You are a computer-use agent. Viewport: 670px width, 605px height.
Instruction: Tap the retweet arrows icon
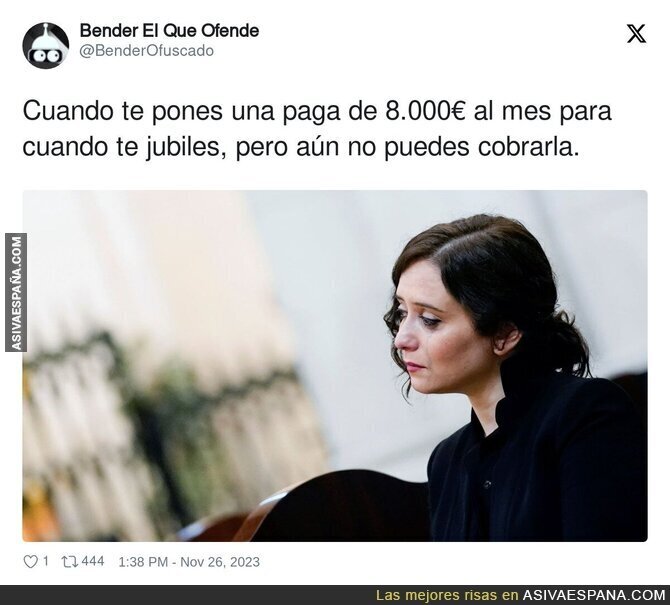coord(69,562)
